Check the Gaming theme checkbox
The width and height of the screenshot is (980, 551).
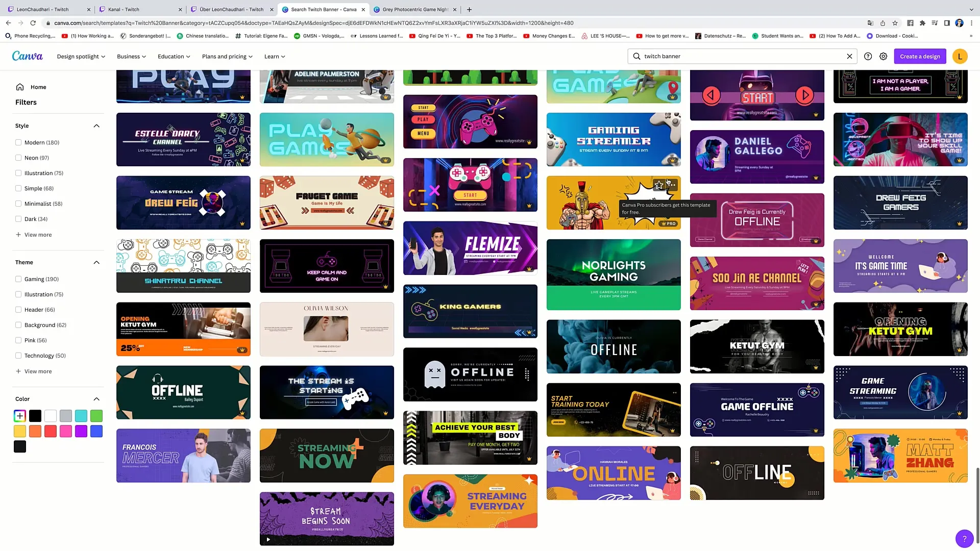[x=18, y=279]
